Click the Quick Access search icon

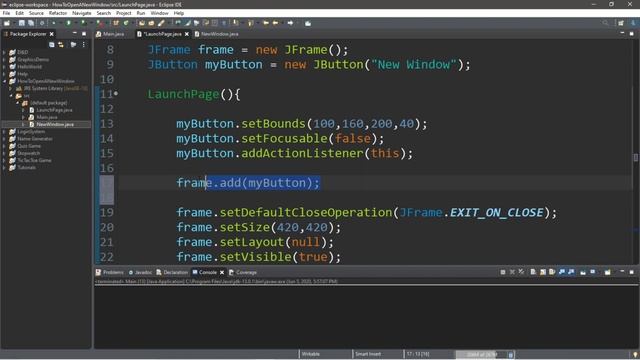[x=606, y=23]
